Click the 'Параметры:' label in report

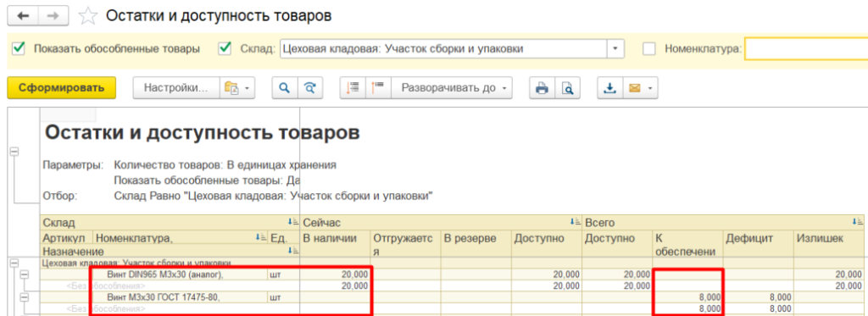73,165
